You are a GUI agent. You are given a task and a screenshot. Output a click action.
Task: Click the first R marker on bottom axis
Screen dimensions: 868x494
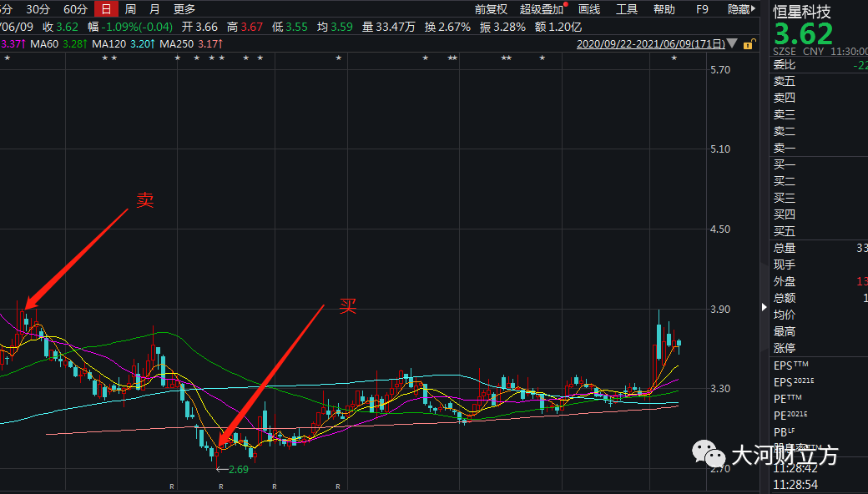pyautogui.click(x=172, y=486)
